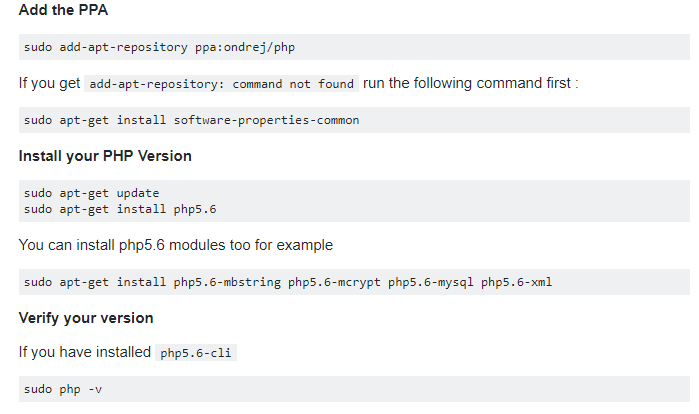
Task: Click the "If you get" paragraph text
Action: click(x=49, y=83)
